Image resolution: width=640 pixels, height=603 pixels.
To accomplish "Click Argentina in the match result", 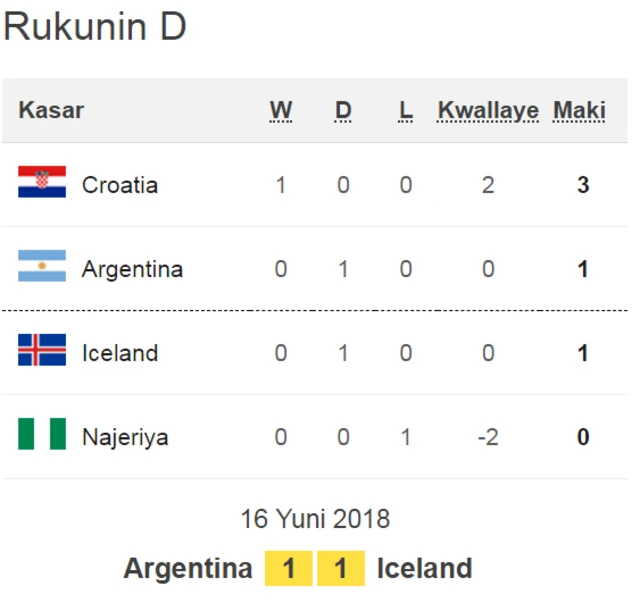I will tap(188, 569).
